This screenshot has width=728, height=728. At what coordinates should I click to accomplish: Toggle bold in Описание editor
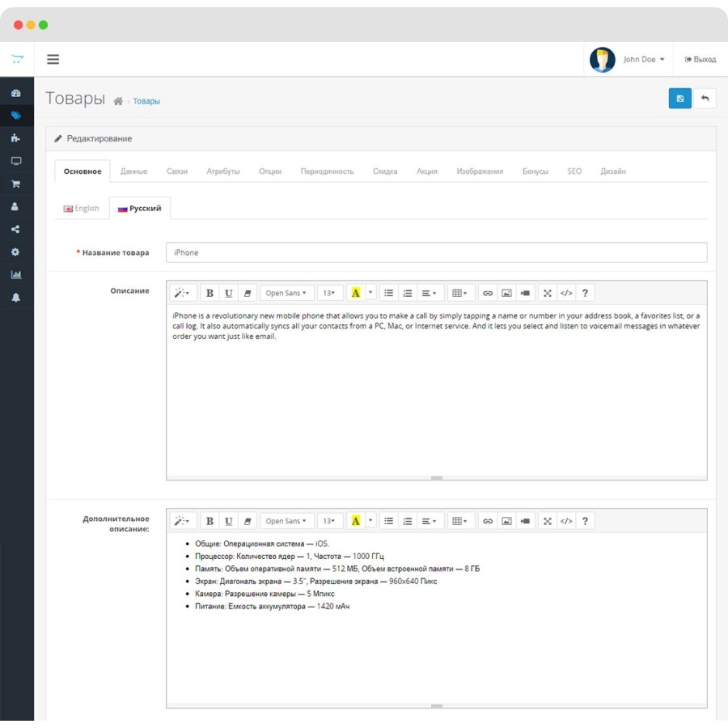coord(210,293)
